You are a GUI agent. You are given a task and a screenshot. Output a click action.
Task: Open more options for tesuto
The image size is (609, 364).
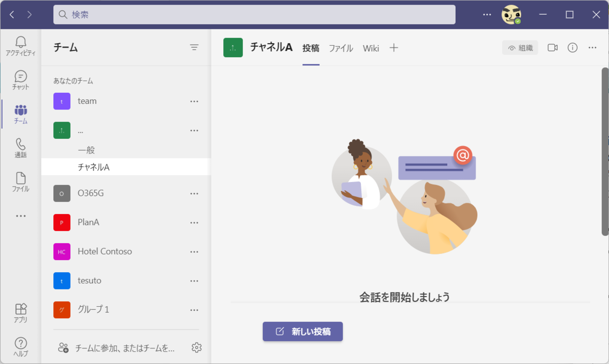click(x=194, y=281)
